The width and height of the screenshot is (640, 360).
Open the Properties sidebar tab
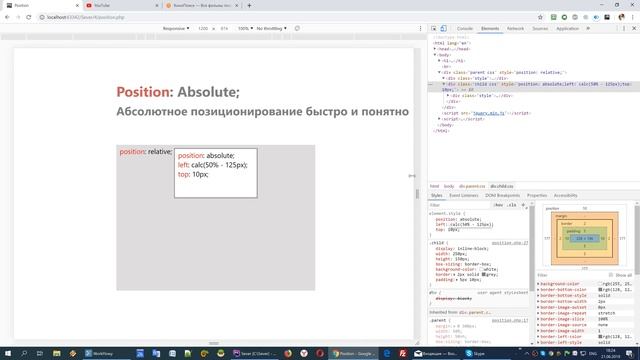pos(537,196)
